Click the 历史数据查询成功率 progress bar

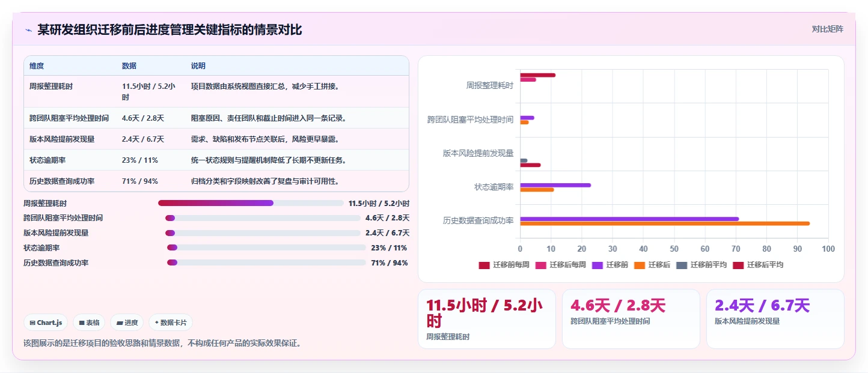coord(266,262)
